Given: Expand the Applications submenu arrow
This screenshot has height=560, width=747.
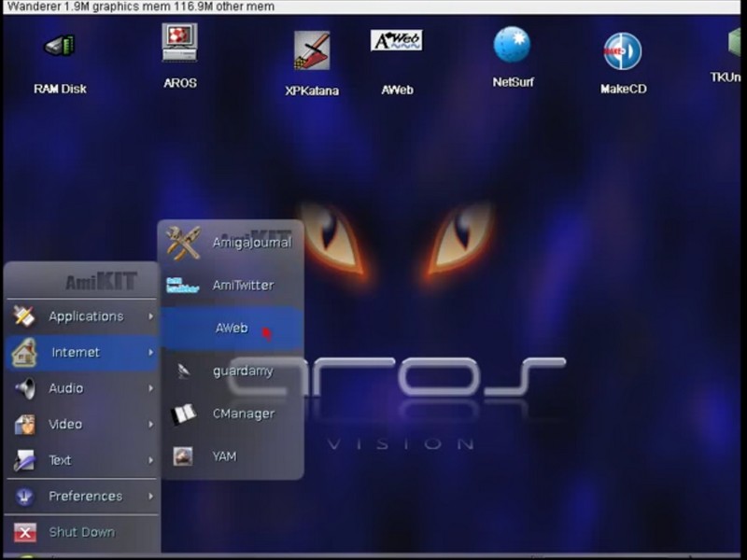Looking at the screenshot, I should [150, 316].
